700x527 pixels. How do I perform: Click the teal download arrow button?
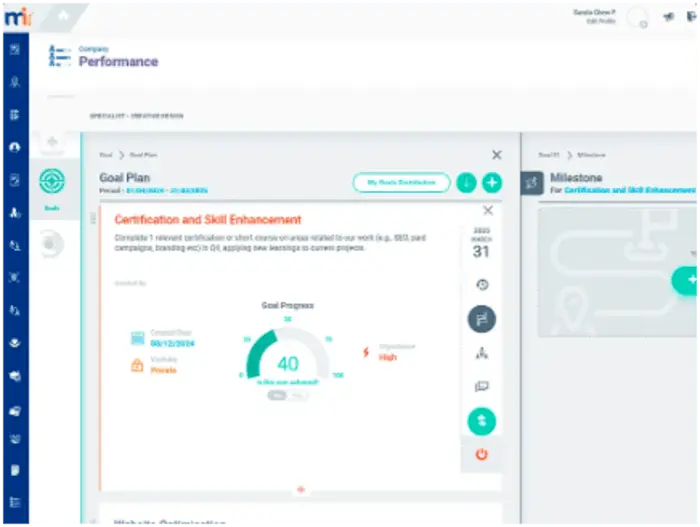[x=467, y=183]
